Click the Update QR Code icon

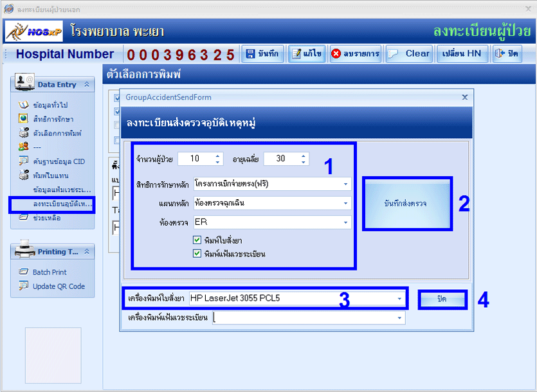tap(24, 285)
